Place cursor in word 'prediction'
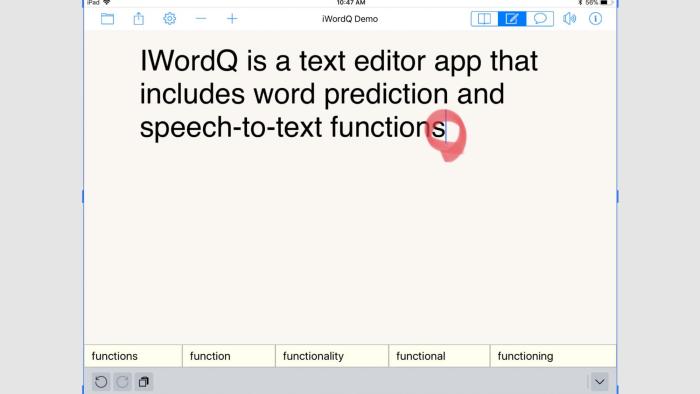Screen dimensions: 700x394 click(x=386, y=95)
